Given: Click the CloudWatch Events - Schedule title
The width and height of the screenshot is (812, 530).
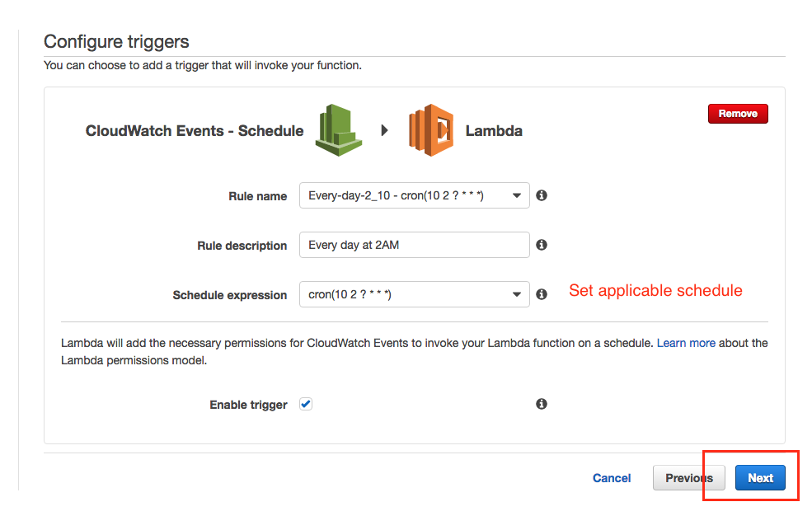Looking at the screenshot, I should pos(195,131).
